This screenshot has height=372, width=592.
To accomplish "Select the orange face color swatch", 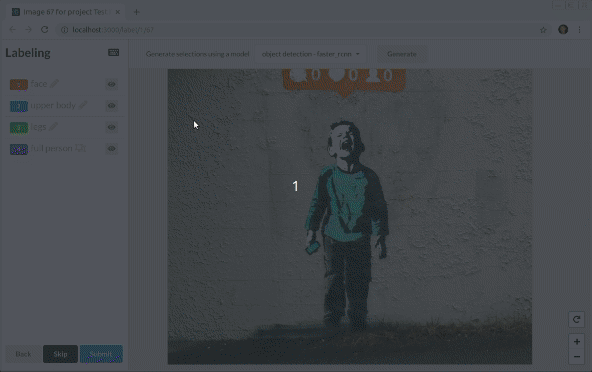I will click(19, 85).
